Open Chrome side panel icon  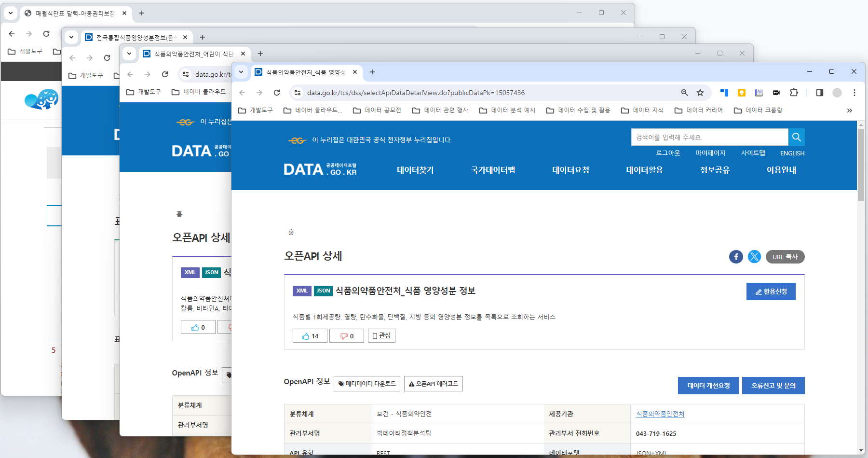(819, 93)
